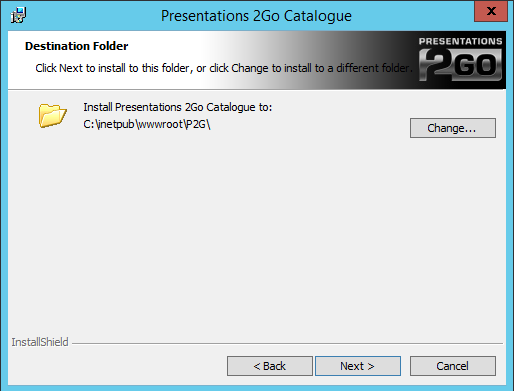This screenshot has width=514, height=391.
Task: Close the Presentations 2Go Catalogue installer window
Action: (491, 11)
